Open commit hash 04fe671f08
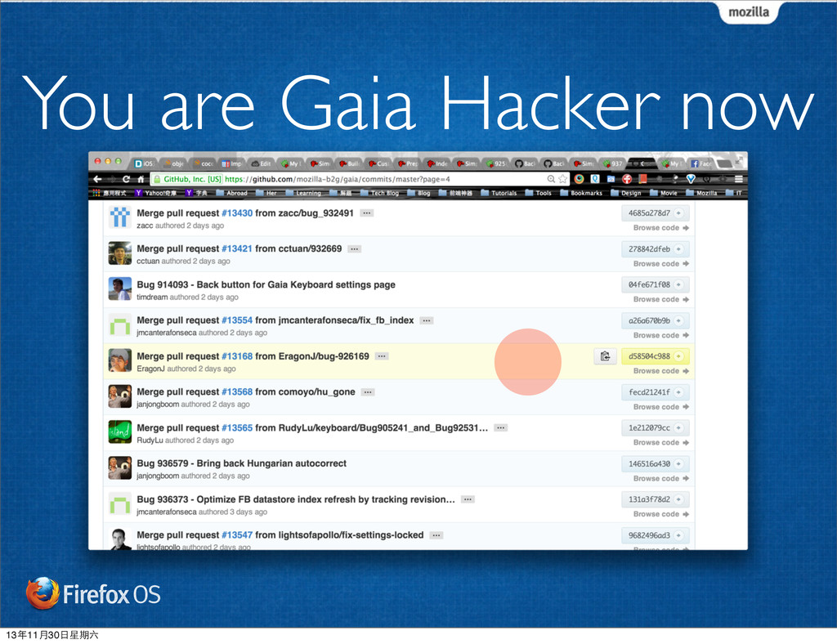Image resolution: width=837 pixels, height=644 pixels. click(x=649, y=284)
